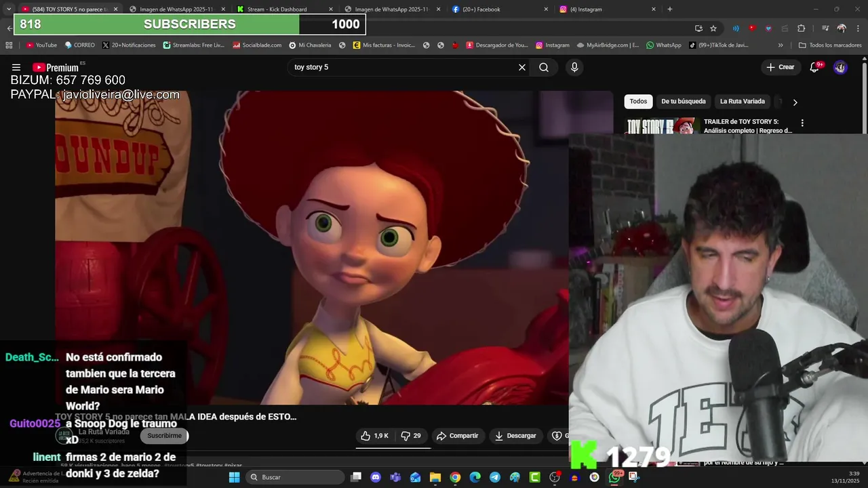This screenshot has width=868, height=488.
Task: Open the Chrome tab search chevron
Action: [x=9, y=9]
